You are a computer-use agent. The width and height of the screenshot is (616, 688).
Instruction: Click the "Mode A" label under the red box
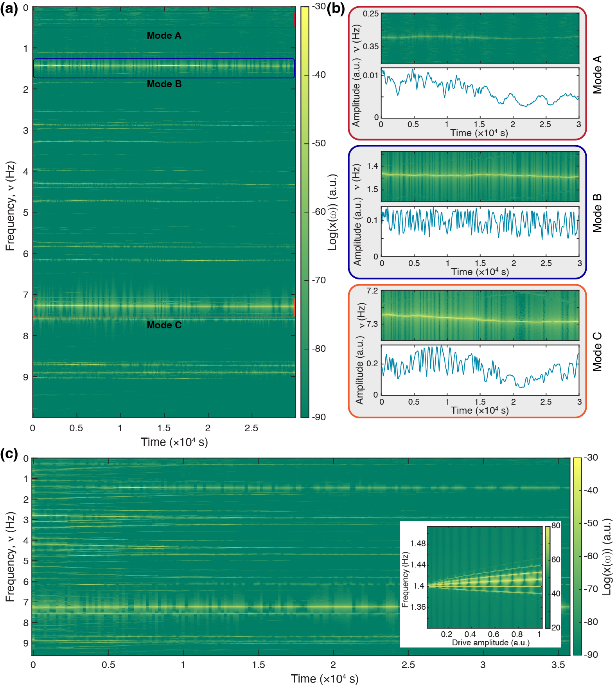pyautogui.click(x=164, y=36)
